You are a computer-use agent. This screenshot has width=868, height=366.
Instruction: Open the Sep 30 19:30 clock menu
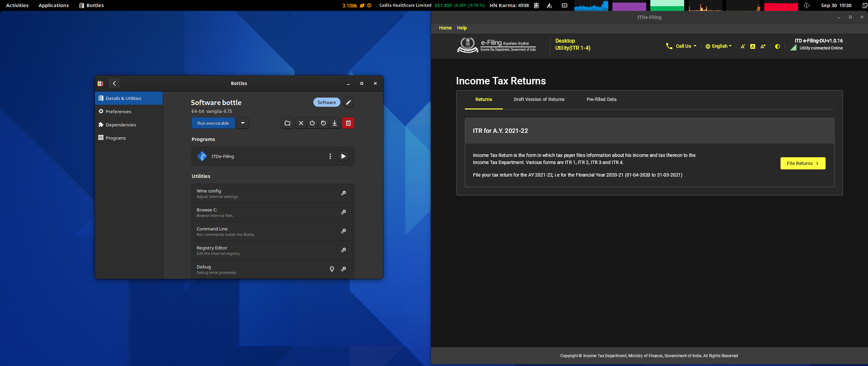836,5
